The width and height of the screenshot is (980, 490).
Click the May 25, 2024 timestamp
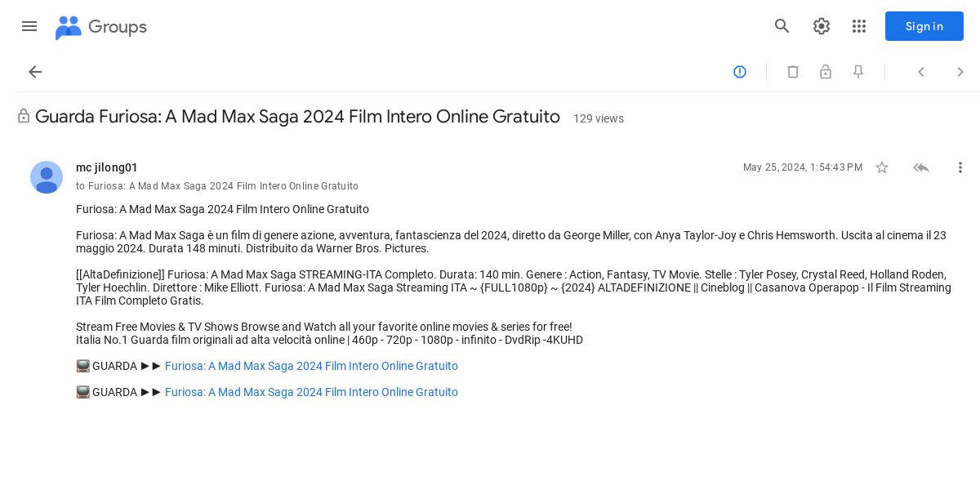(803, 167)
